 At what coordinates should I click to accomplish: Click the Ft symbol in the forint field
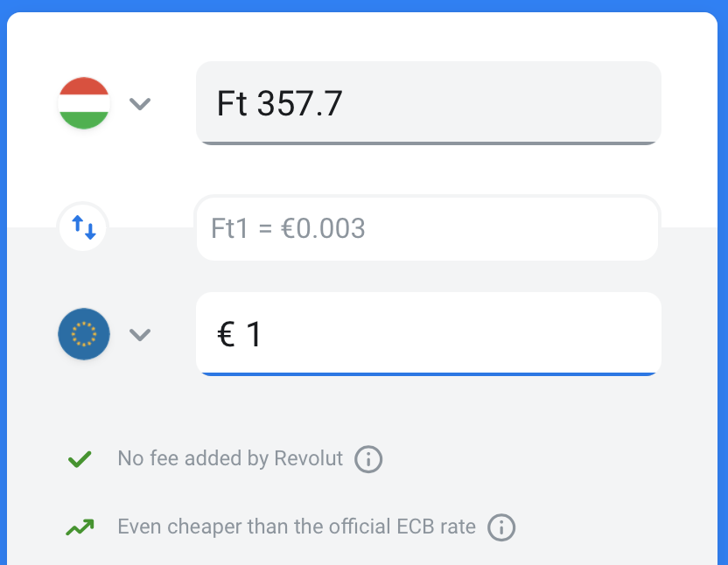[232, 104]
